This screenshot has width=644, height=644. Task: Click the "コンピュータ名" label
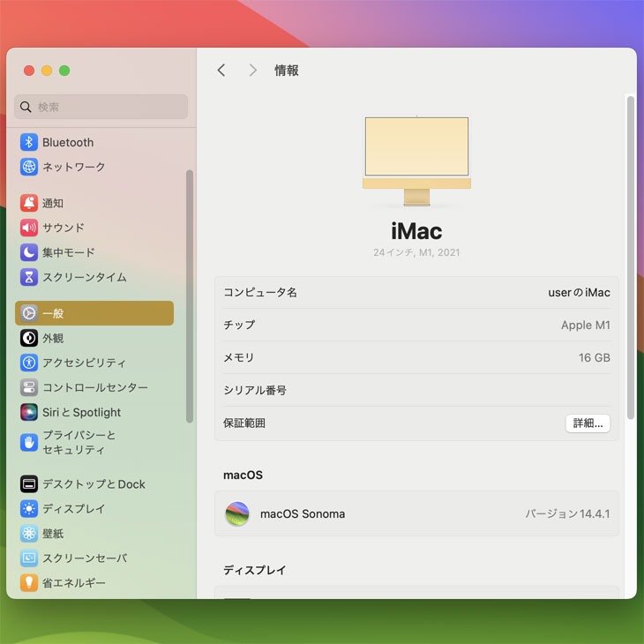(x=260, y=292)
